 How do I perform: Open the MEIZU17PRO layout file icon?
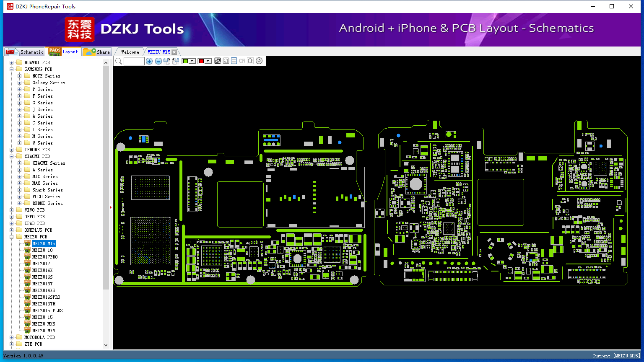click(x=27, y=257)
